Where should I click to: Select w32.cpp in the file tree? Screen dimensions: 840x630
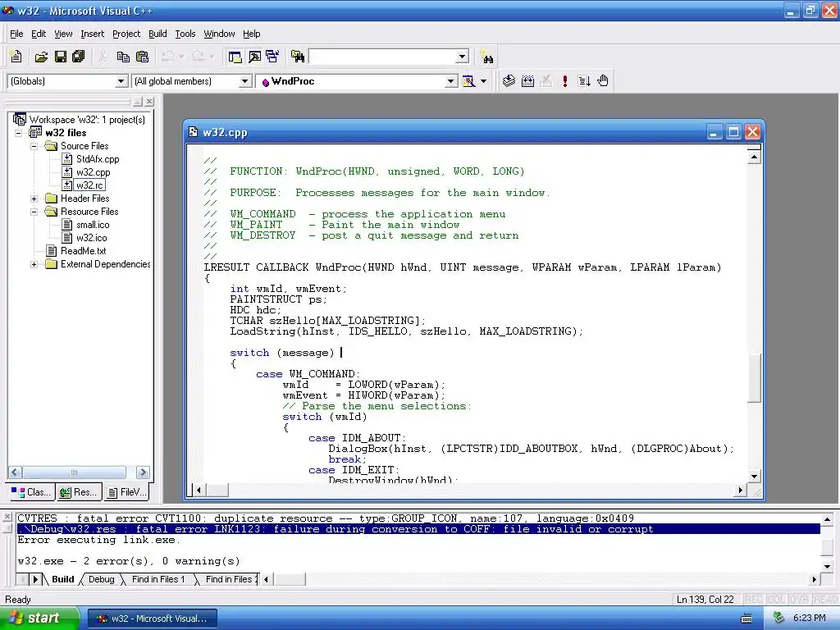[94, 172]
